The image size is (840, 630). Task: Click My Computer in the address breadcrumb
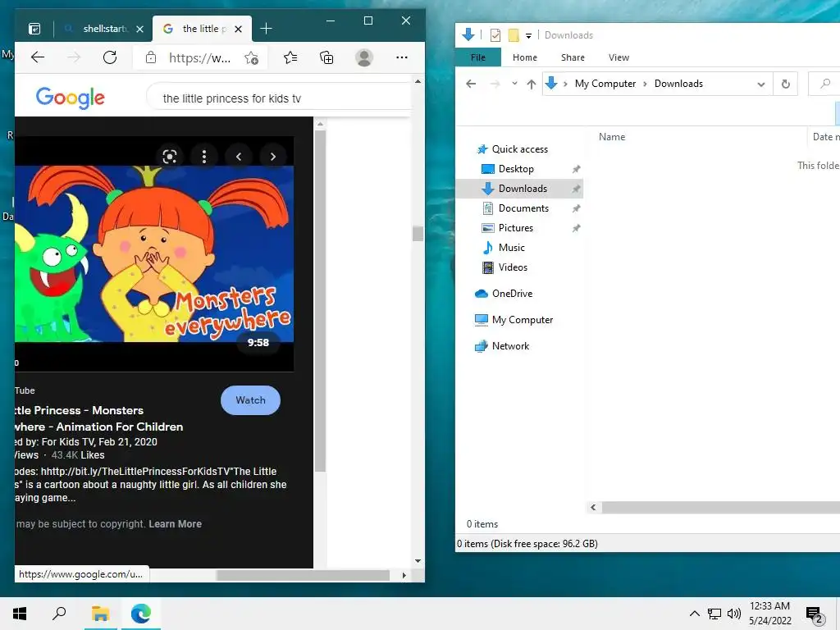pyautogui.click(x=605, y=84)
